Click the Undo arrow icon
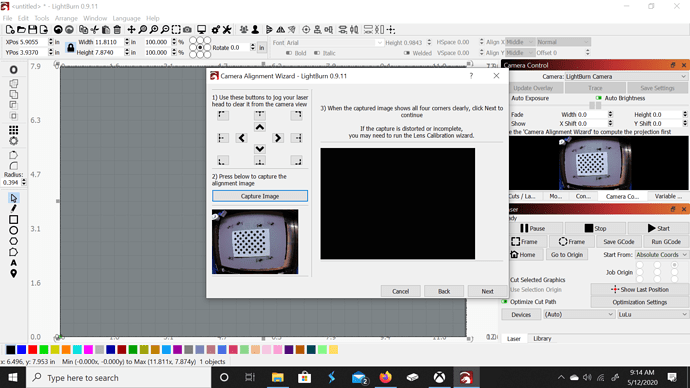Image resolution: width=690 pixels, height=388 pixels. [58, 29]
